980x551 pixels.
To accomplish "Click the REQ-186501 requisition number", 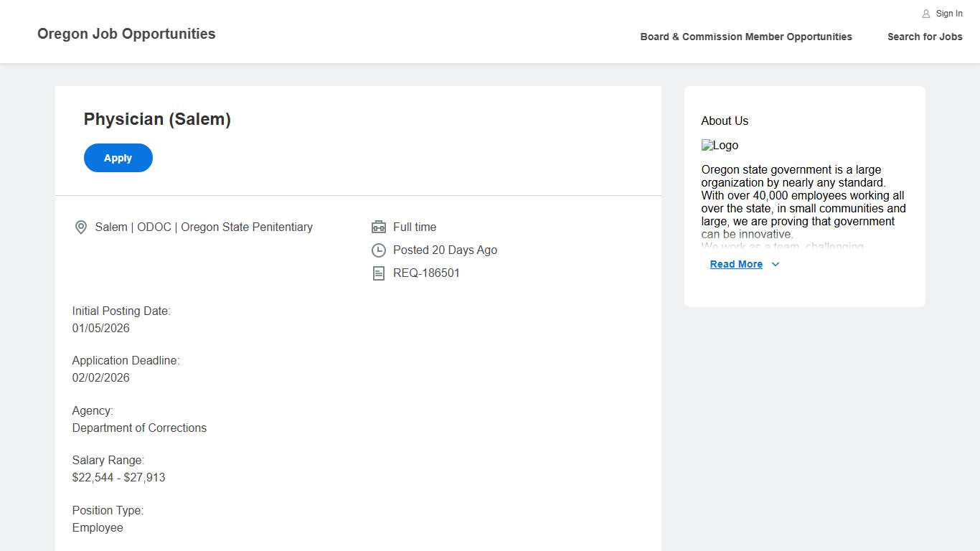I will click(x=426, y=273).
